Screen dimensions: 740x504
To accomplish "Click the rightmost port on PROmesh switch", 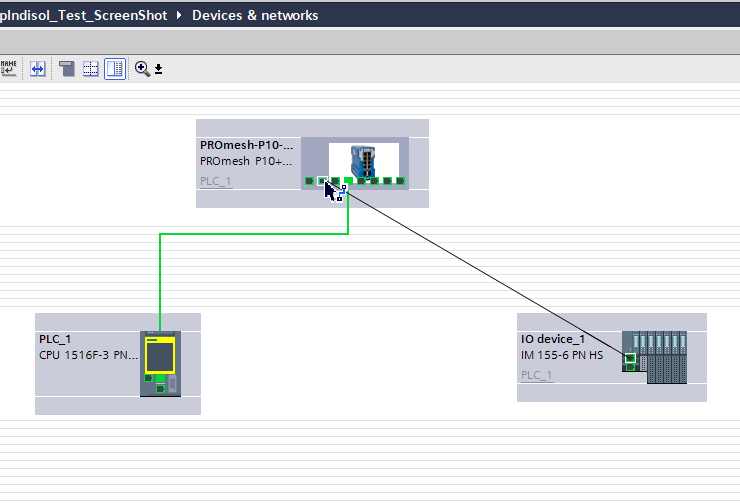I will 400,181.
